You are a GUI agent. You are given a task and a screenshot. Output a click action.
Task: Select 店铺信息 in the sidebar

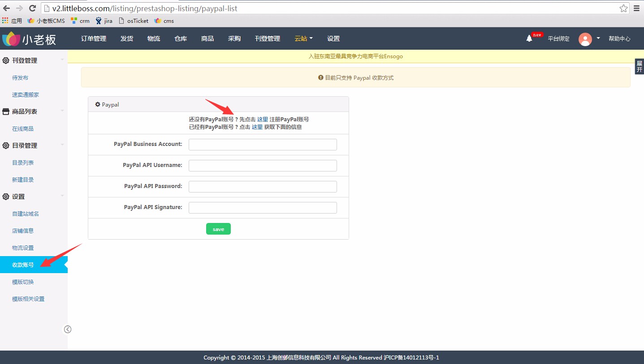[23, 231]
